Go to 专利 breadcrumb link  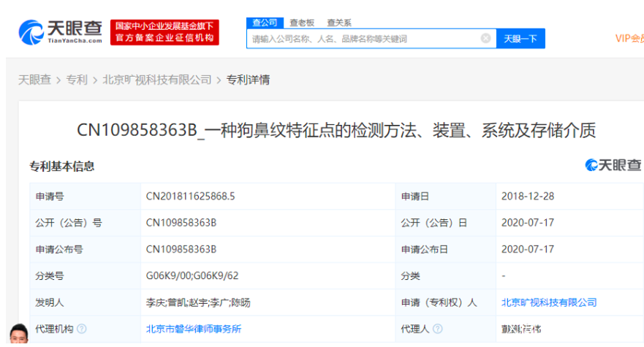pos(77,79)
